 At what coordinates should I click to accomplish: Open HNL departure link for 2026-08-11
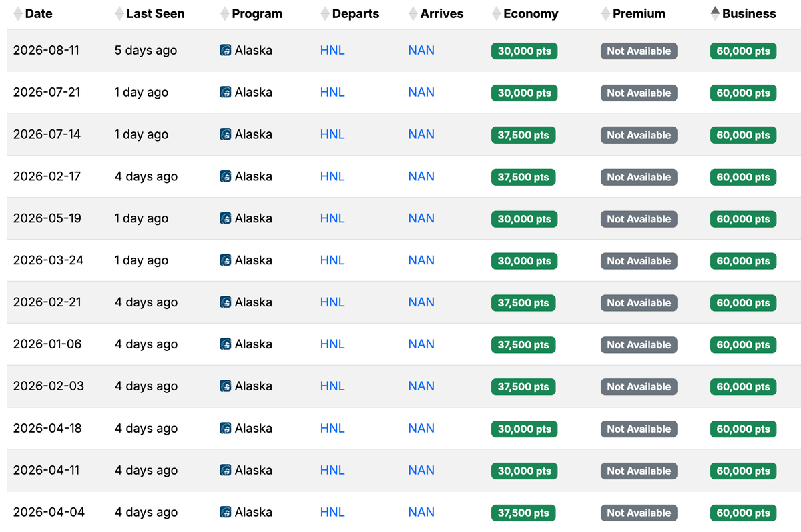click(332, 51)
